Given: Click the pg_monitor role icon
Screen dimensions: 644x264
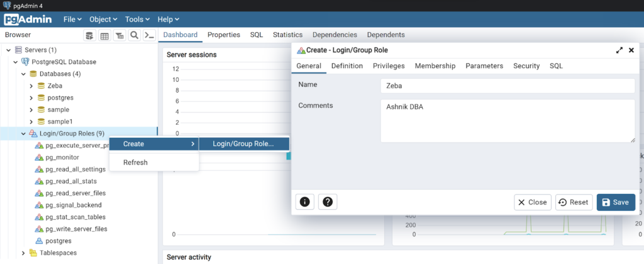Looking at the screenshot, I should [x=39, y=158].
